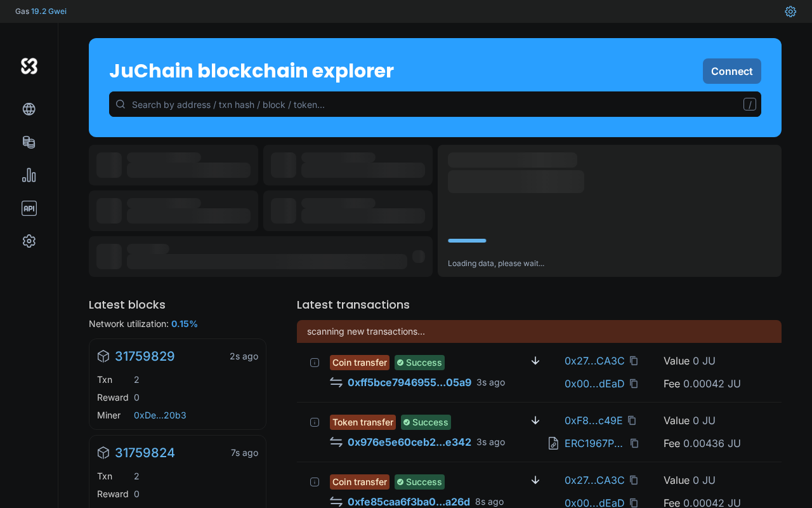Screen dimensions: 812x508
Task: Open the 0xF8...c49E address page
Action: coord(594,420)
